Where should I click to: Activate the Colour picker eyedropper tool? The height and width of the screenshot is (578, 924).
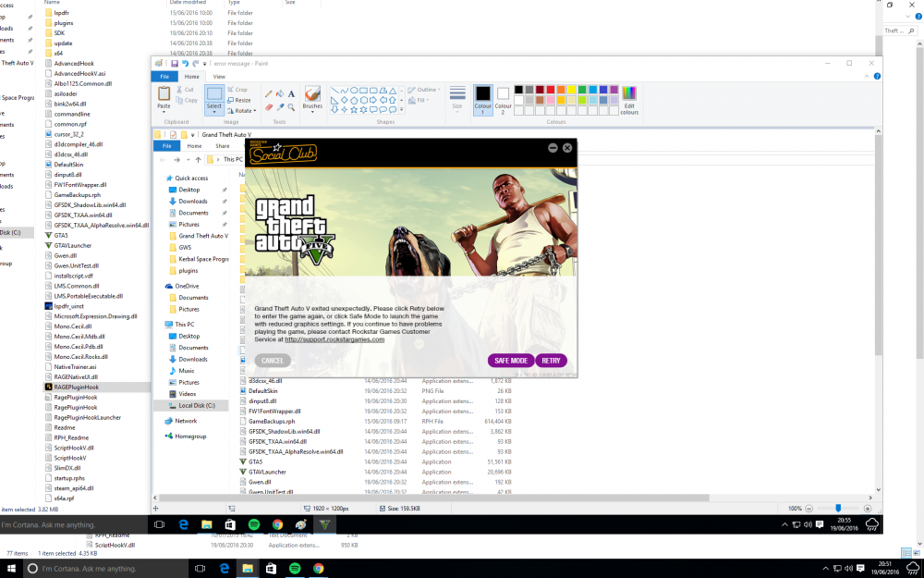(280, 107)
